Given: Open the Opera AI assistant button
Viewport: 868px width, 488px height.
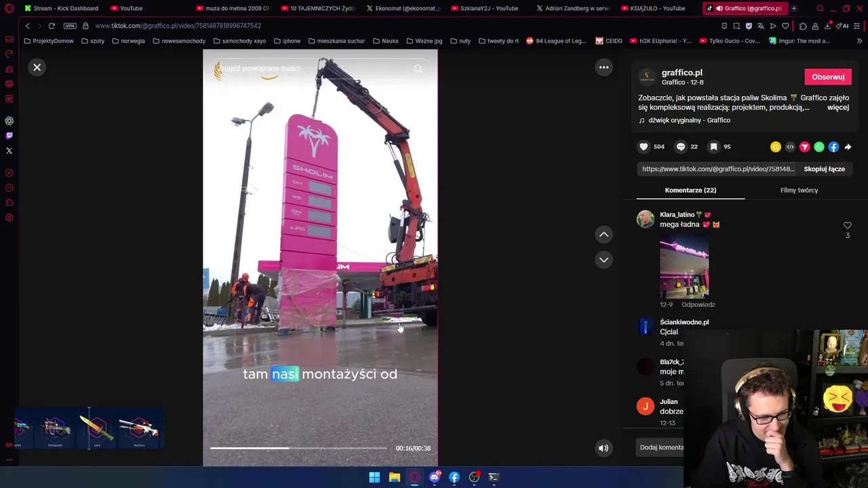Looking at the screenshot, I should 843,26.
